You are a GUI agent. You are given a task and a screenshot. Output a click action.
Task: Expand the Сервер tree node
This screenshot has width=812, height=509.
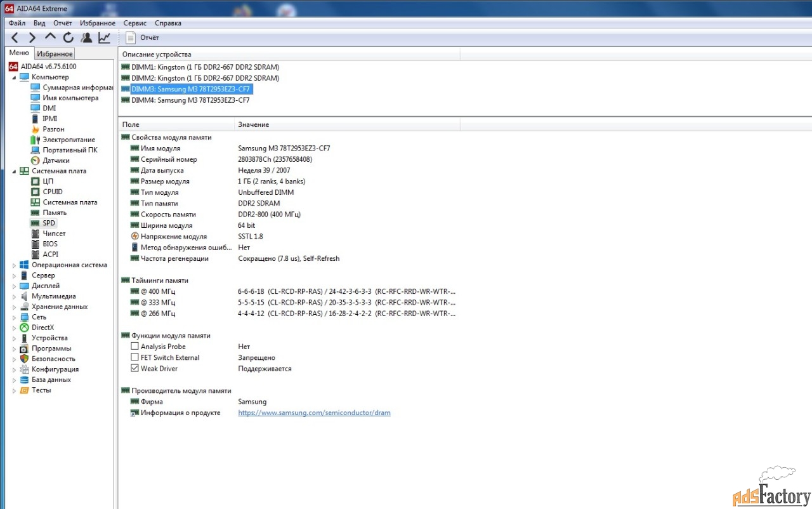click(14, 275)
